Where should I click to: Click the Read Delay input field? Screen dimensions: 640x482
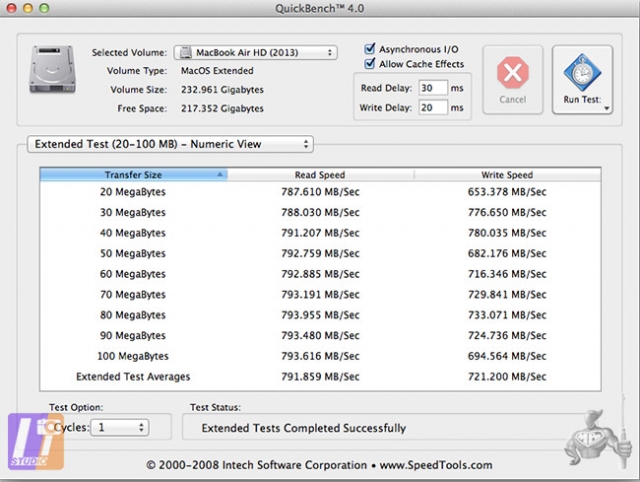pyautogui.click(x=433, y=88)
